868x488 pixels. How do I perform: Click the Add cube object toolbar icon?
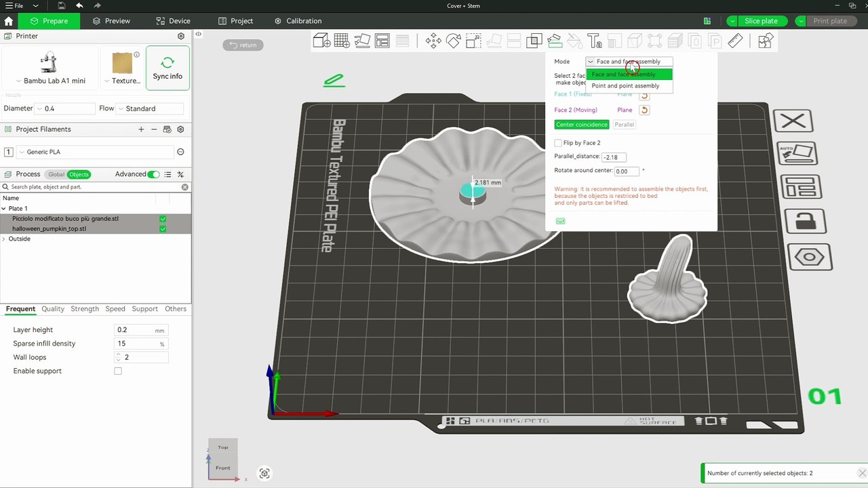pyautogui.click(x=321, y=41)
